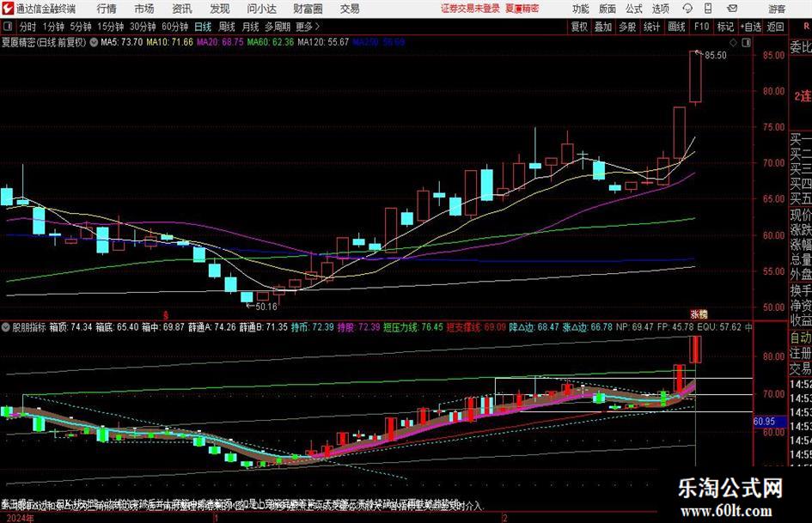Click the 通达信 red logo icon

tap(8, 9)
